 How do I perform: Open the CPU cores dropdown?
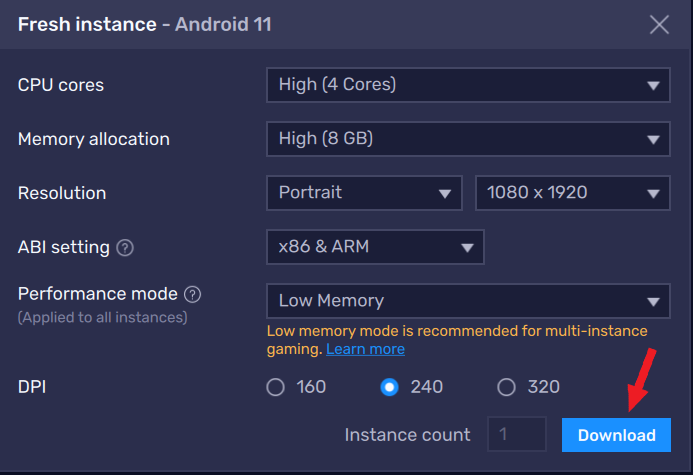(x=468, y=85)
